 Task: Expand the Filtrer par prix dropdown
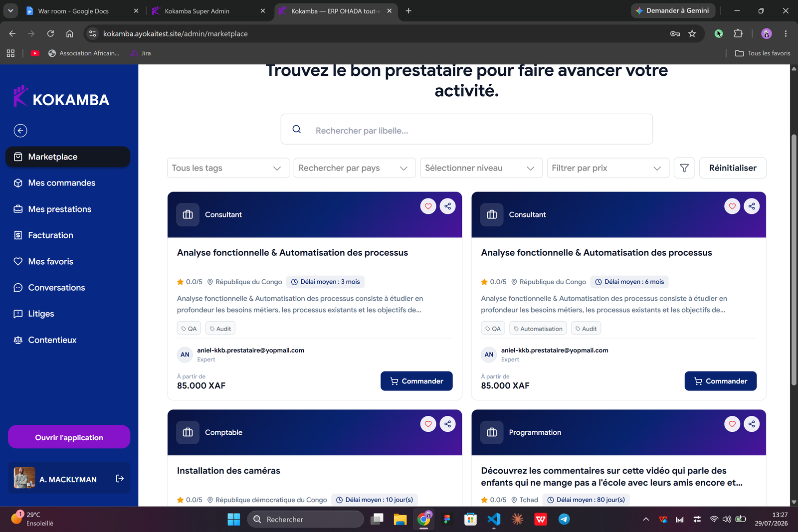(608, 168)
